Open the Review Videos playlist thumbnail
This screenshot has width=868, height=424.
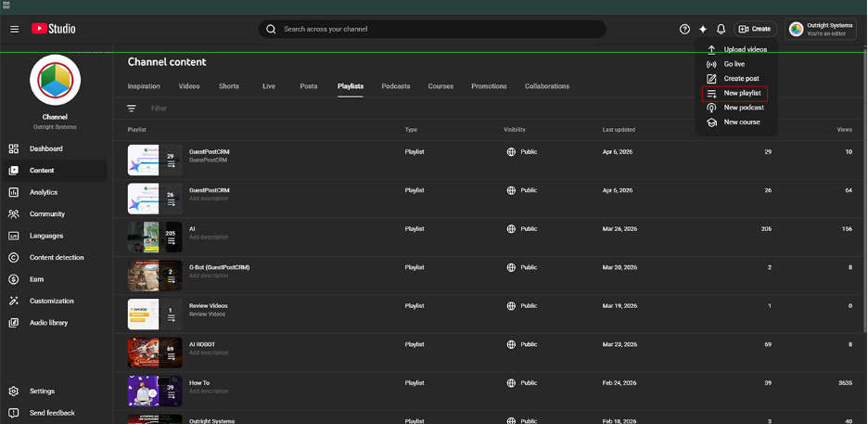155,315
